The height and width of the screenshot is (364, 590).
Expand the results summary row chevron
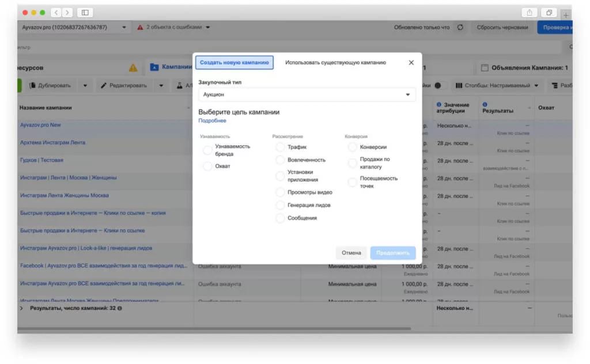click(21, 308)
